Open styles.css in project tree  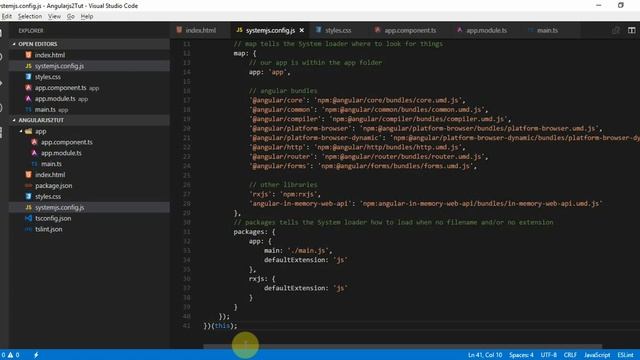pos(48,197)
